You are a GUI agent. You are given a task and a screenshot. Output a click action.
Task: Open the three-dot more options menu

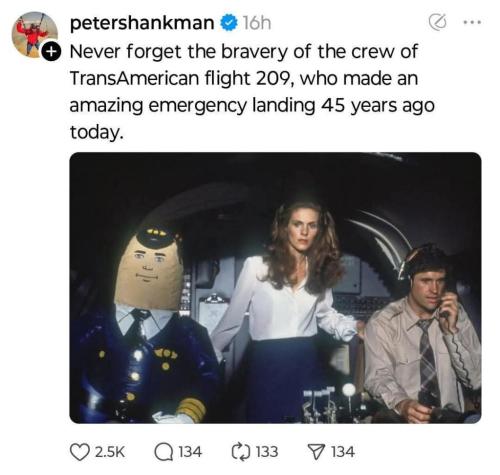pyautogui.click(x=473, y=22)
